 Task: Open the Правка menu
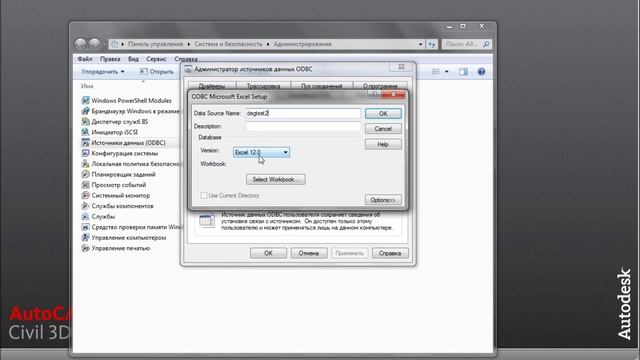(x=110, y=59)
